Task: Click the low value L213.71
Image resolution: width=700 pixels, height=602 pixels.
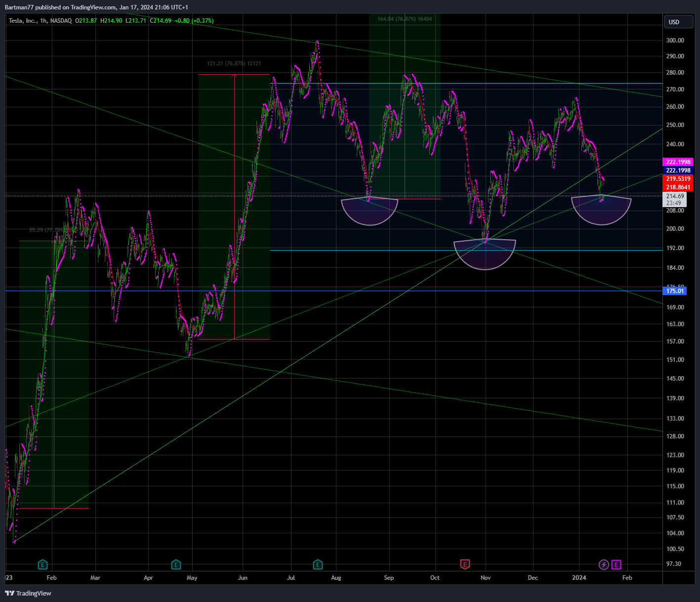Action: coord(135,21)
